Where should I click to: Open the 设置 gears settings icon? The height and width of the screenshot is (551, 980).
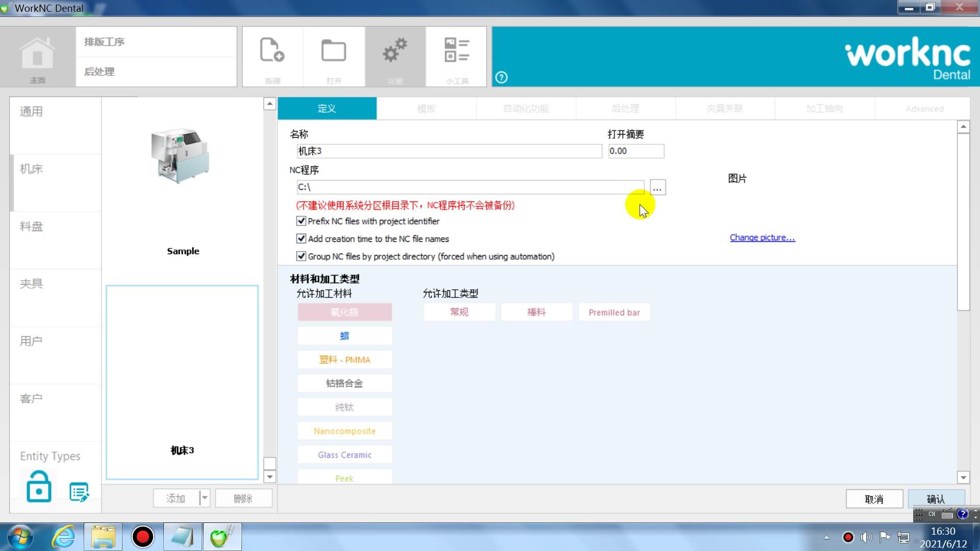coord(395,57)
